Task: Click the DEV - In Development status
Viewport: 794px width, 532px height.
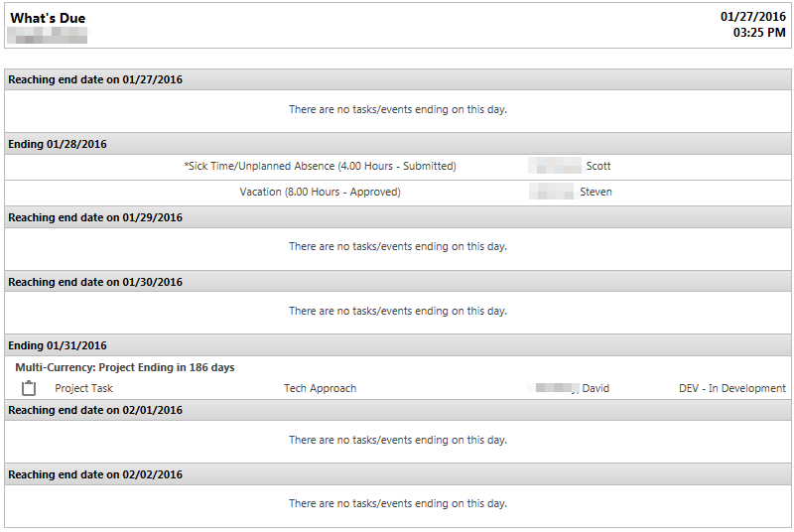Action: pyautogui.click(x=732, y=388)
